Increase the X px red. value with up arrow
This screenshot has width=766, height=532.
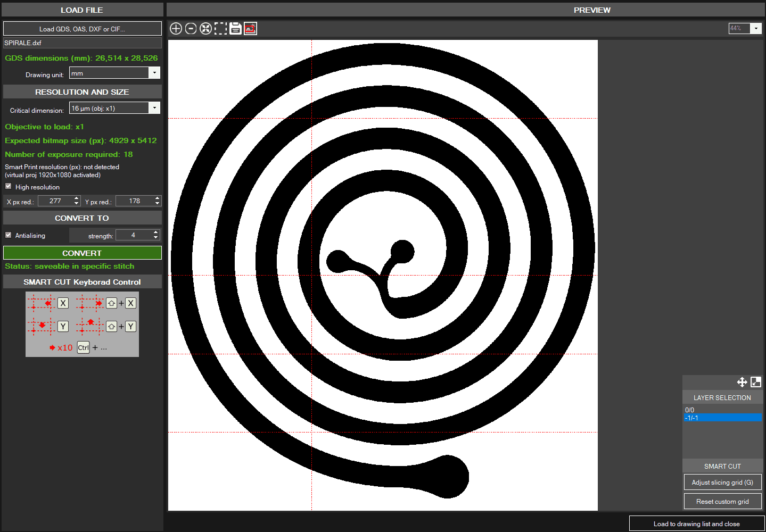pyautogui.click(x=77, y=198)
